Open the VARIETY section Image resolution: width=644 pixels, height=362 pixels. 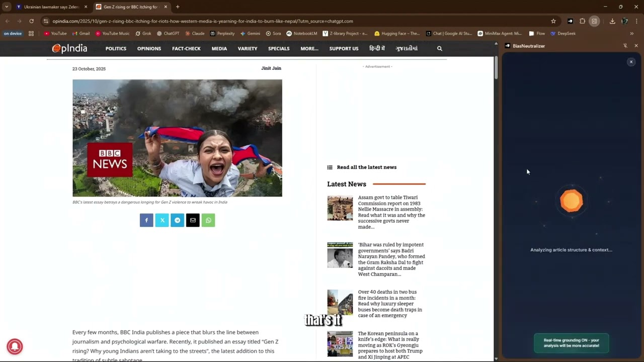[248, 49]
